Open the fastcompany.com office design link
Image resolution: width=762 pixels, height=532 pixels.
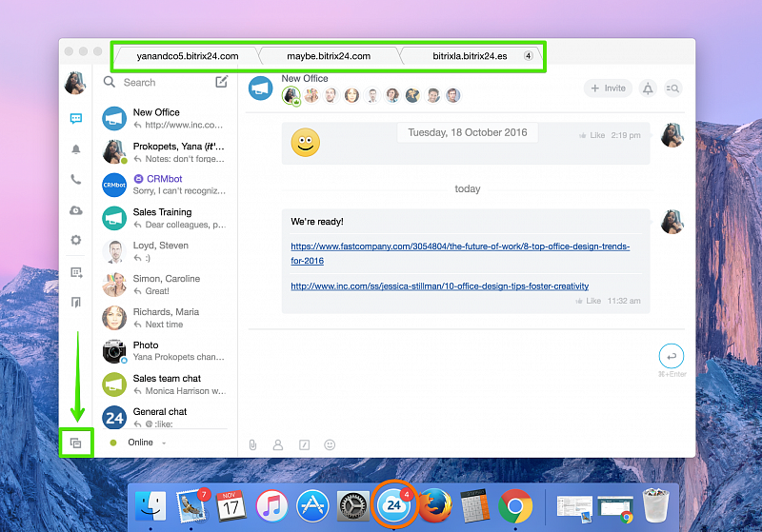[460, 253]
